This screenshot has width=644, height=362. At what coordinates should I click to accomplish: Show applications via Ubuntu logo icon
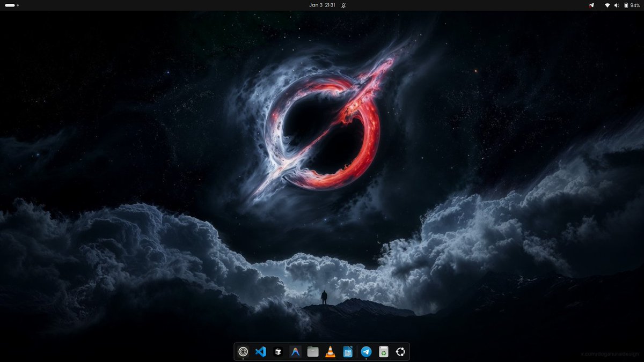(400, 352)
